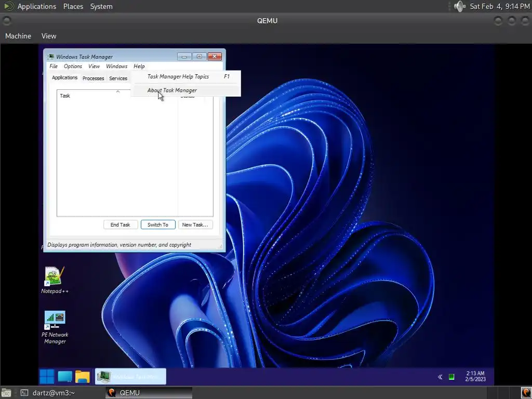Minimize the Windows Task Manager window

(x=184, y=56)
